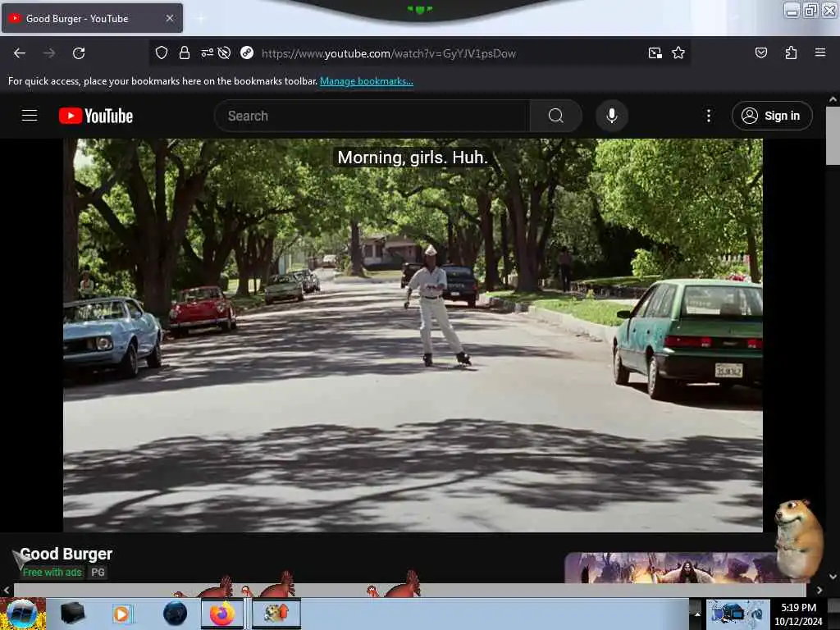Image resolution: width=840 pixels, height=630 pixels.
Task: Click the PG rating badge
Action: pyautogui.click(x=98, y=572)
